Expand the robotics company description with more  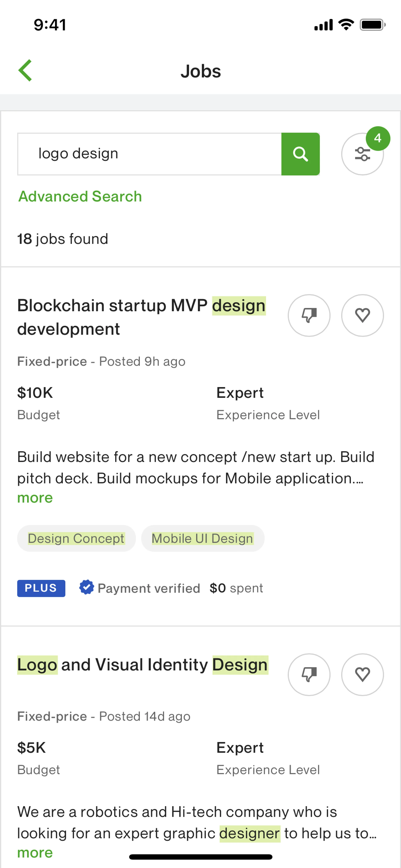pyautogui.click(x=35, y=853)
